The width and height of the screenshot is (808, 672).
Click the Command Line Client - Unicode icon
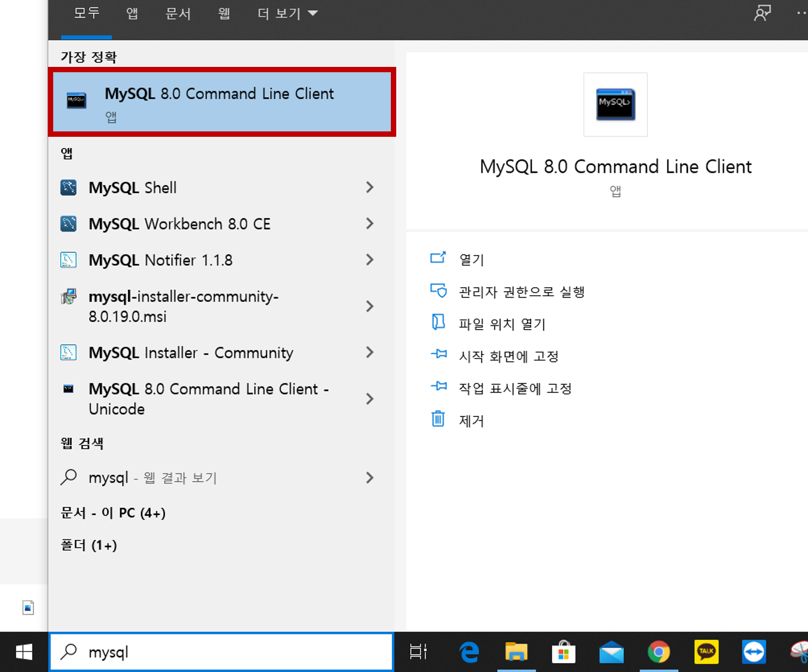pos(69,389)
